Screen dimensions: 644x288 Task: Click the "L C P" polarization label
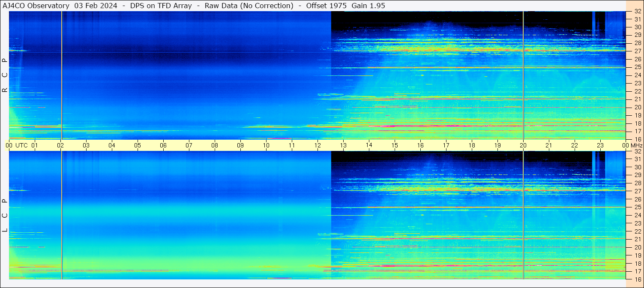pyautogui.click(x=5, y=216)
